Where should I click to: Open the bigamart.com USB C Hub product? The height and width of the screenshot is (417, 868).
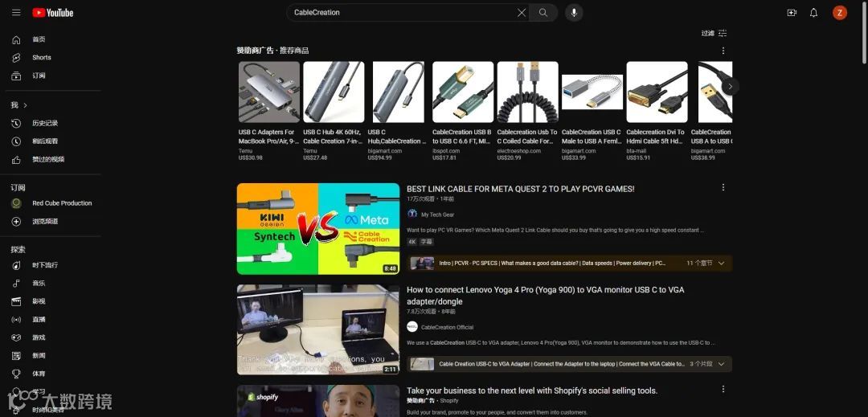tap(399, 92)
